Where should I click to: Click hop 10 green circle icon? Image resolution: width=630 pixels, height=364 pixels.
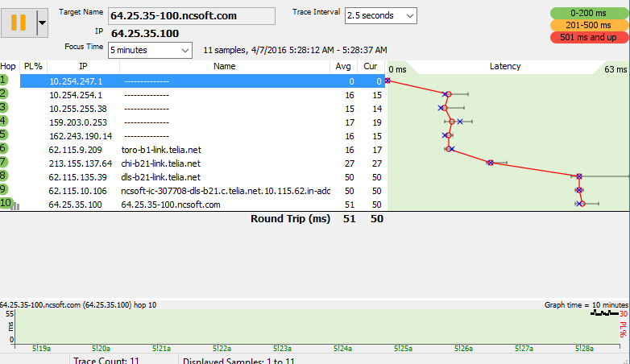6,203
